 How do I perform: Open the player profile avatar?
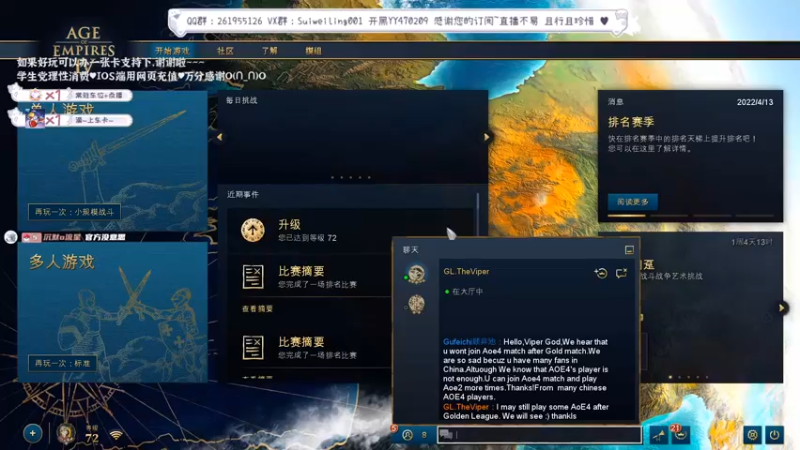(x=65, y=434)
